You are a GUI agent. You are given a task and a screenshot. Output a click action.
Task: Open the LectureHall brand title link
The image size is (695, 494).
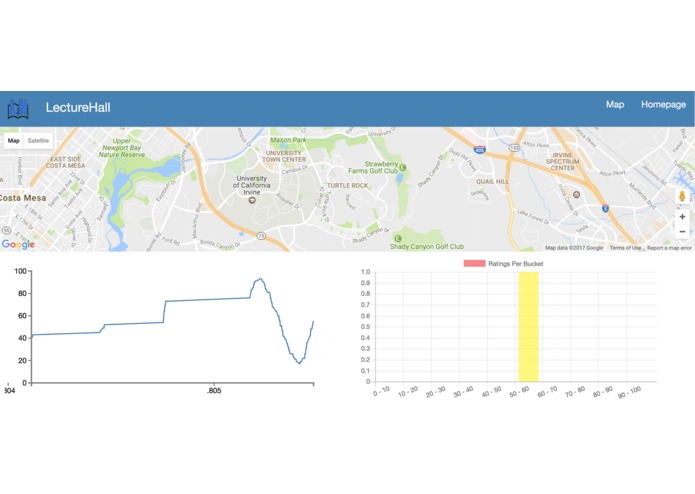point(78,108)
